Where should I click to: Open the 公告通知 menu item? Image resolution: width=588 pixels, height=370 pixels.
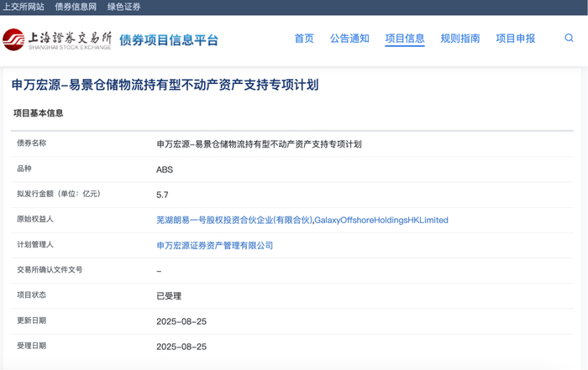(x=349, y=39)
